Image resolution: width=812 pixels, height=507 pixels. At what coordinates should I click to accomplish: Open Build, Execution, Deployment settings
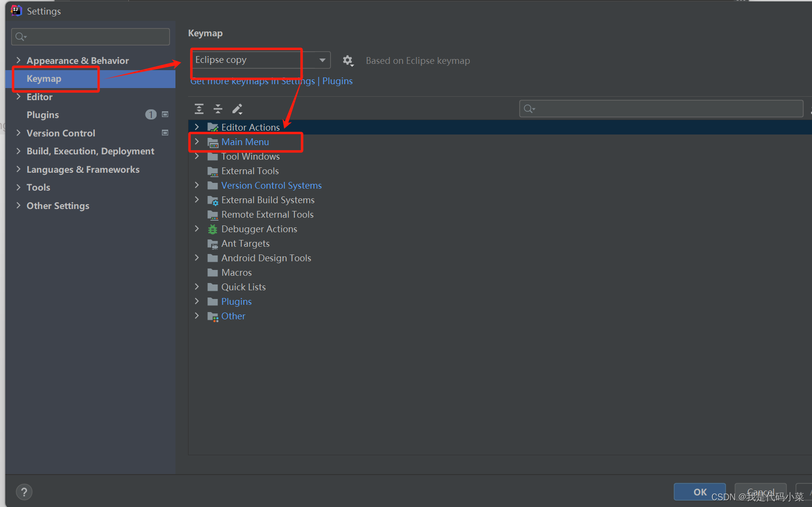pos(90,151)
